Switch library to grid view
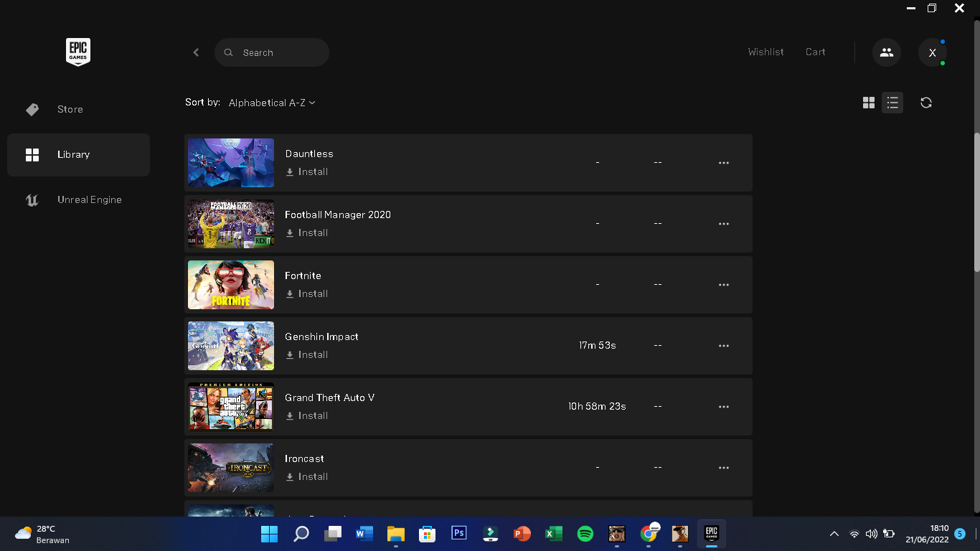 tap(869, 103)
